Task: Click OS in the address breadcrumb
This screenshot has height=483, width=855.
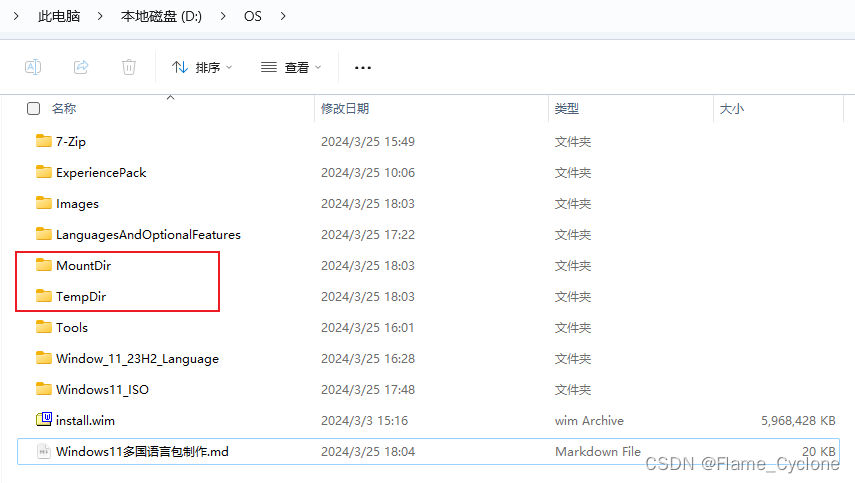Action: coord(252,16)
